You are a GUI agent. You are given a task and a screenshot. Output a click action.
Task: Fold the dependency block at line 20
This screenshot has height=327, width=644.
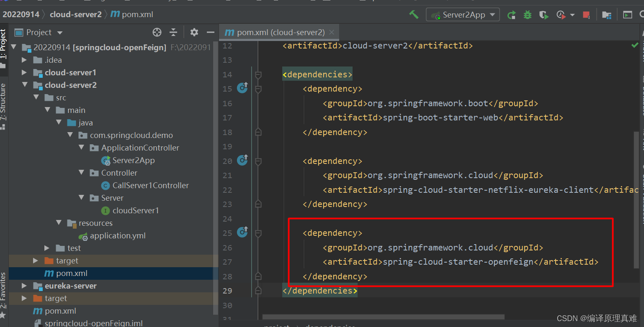258,161
